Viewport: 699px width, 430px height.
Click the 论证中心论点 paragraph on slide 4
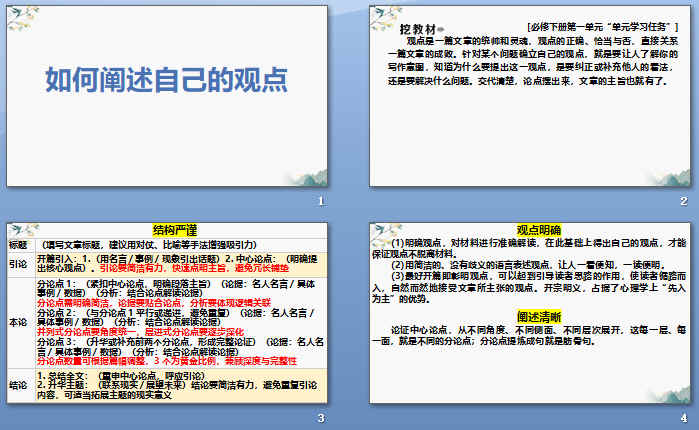coord(529,336)
